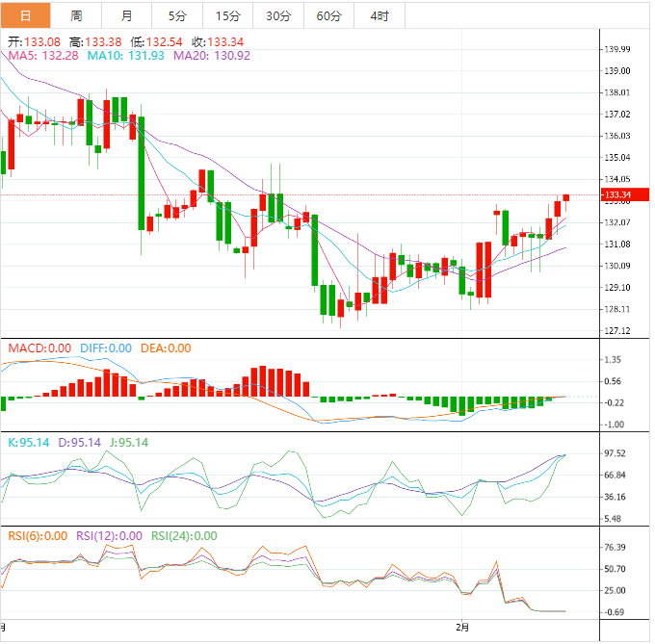Click the open price value 133.08

42,42
